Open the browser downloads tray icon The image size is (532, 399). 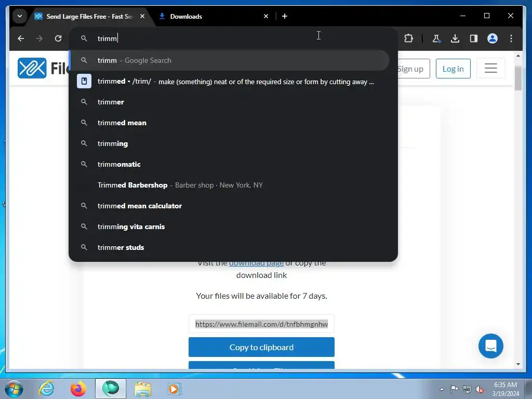[x=455, y=38]
